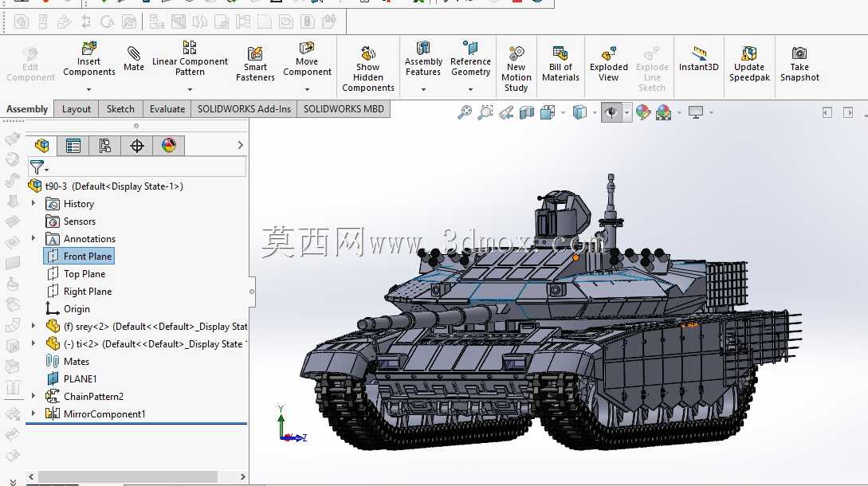The image size is (868, 486).
Task: Click Apply Scene icon
Action: coord(663,113)
